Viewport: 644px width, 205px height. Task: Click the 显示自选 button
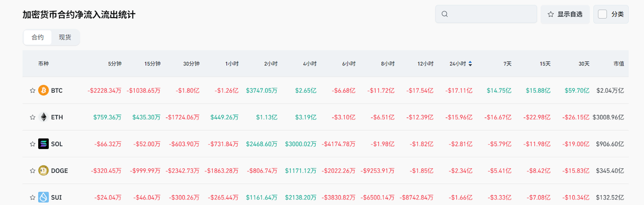565,14
